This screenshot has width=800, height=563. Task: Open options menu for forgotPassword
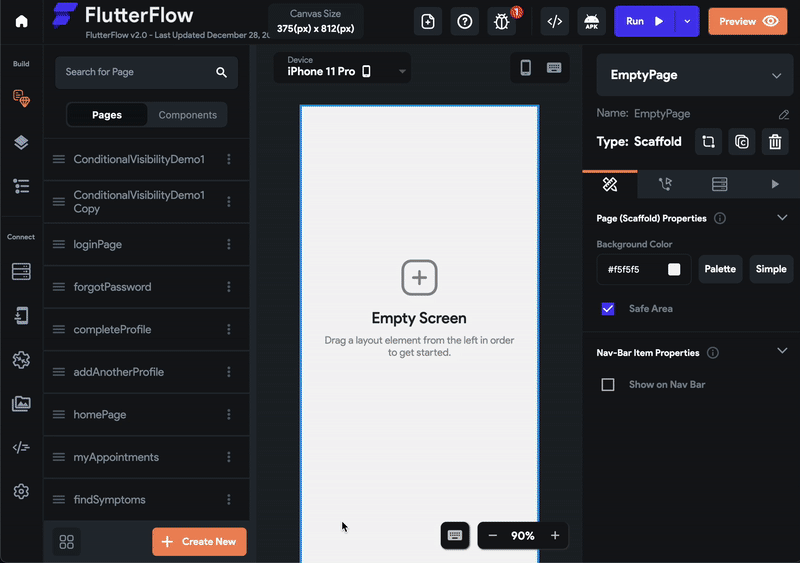pyautogui.click(x=229, y=287)
